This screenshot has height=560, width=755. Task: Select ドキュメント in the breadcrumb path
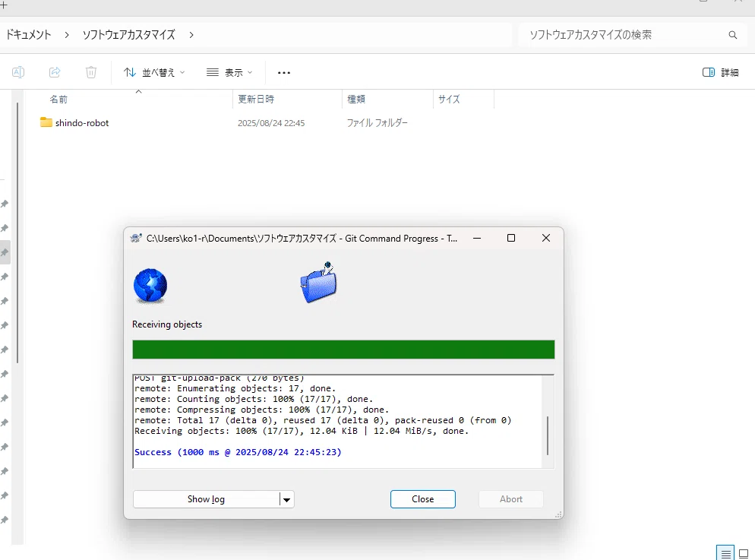tap(28, 35)
